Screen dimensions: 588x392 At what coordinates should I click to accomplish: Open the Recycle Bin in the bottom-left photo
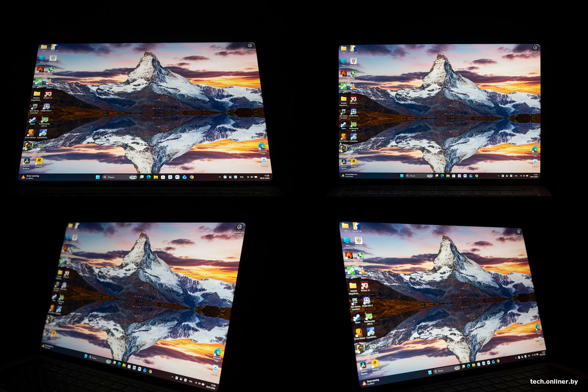215,367
